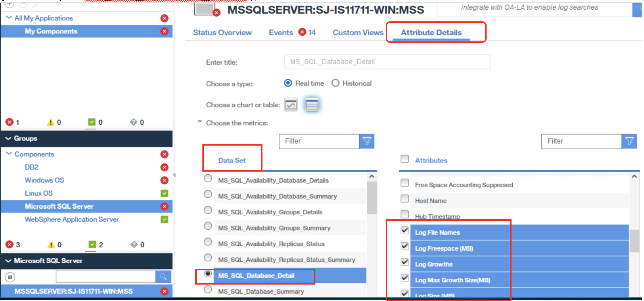Apply the Attributes filter funnel button

tap(629, 141)
